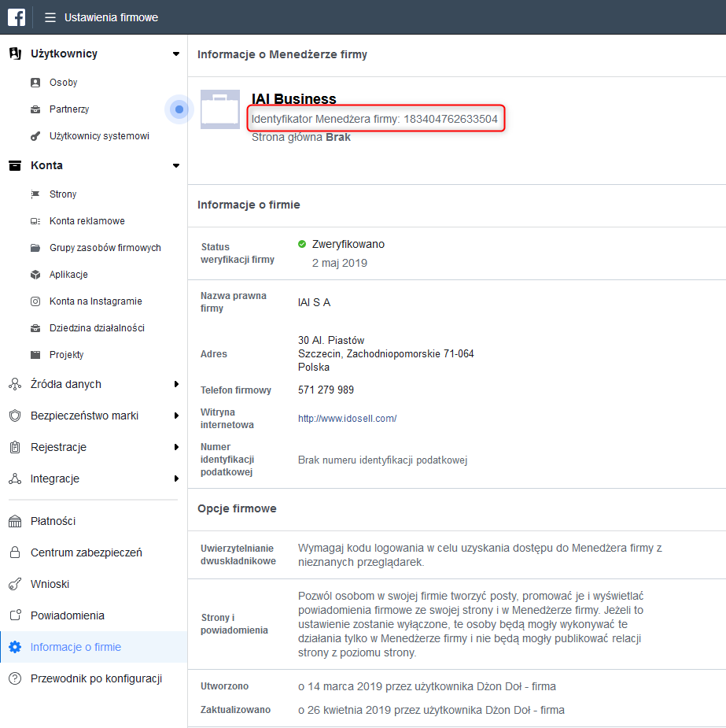Image resolution: width=726 pixels, height=728 pixels.
Task: Click the Użytkownicy section icon
Action: point(15,54)
